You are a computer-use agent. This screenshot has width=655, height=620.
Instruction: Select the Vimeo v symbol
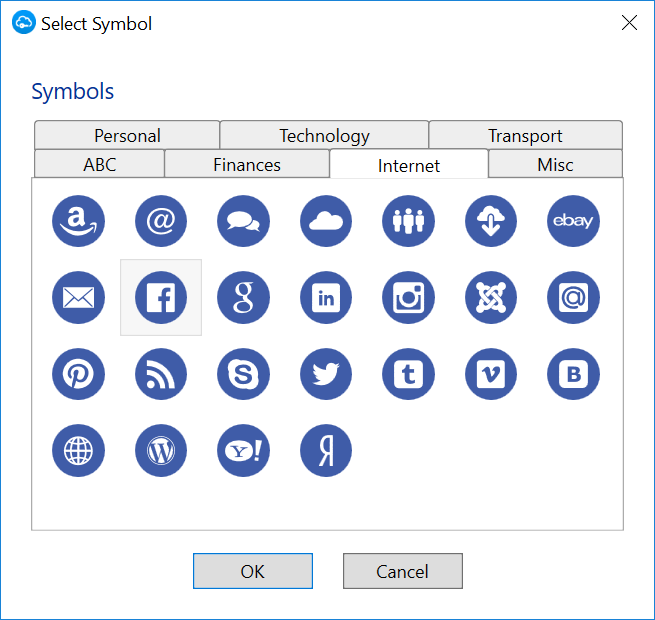tap(491, 374)
